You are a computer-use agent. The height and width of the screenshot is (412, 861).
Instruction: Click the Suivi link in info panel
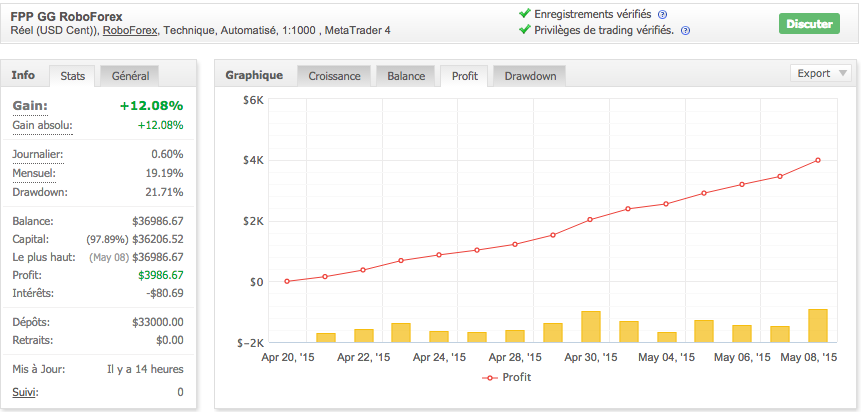click(25, 392)
